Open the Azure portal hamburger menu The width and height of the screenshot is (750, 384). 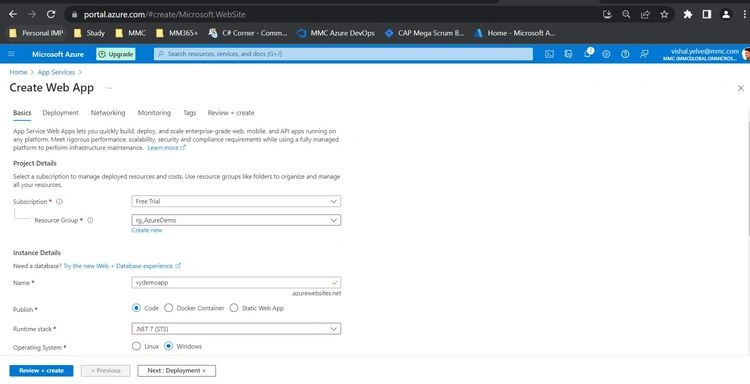coord(12,54)
